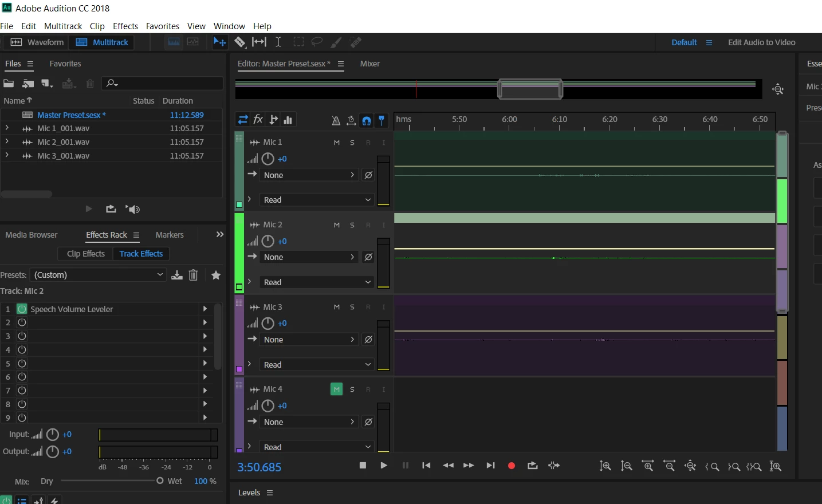Screen dimensions: 822x504
Task: Mute the Mic 1 track
Action: 337,143
